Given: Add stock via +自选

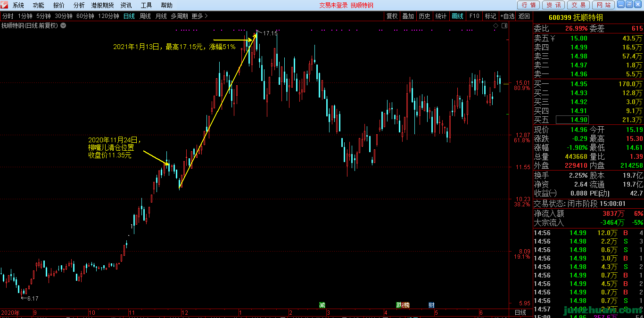Looking at the screenshot, I should click(507, 16).
